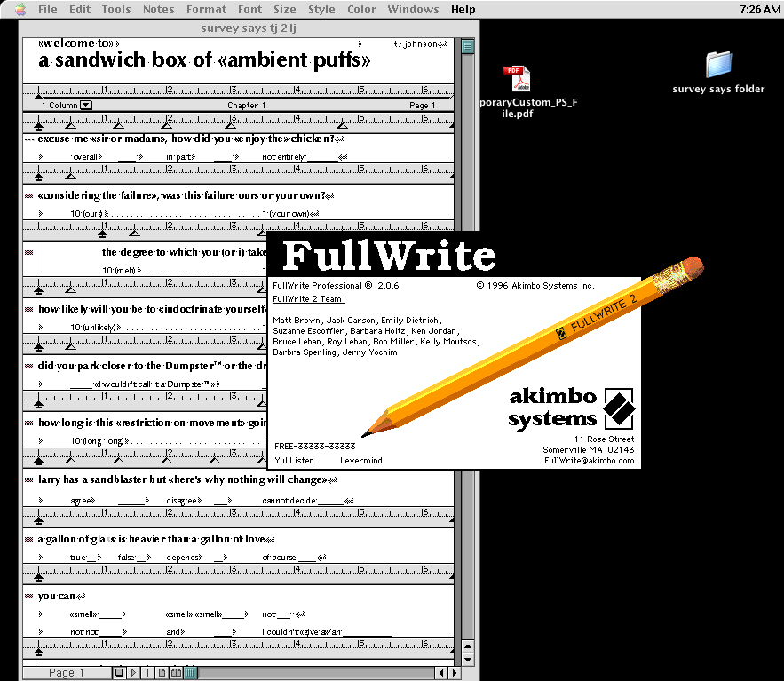The width and height of the screenshot is (784, 681).
Task: Click the large FullWrite splash title
Action: (389, 256)
